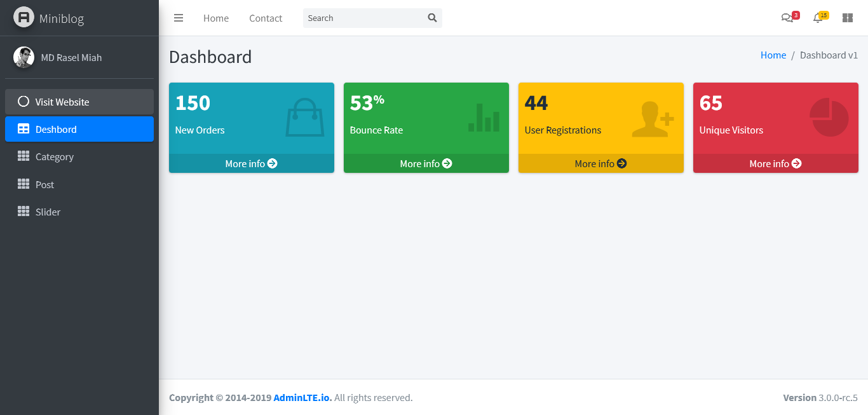Select the Slider sidebar icon
The width and height of the screenshot is (868, 415).
click(x=24, y=211)
